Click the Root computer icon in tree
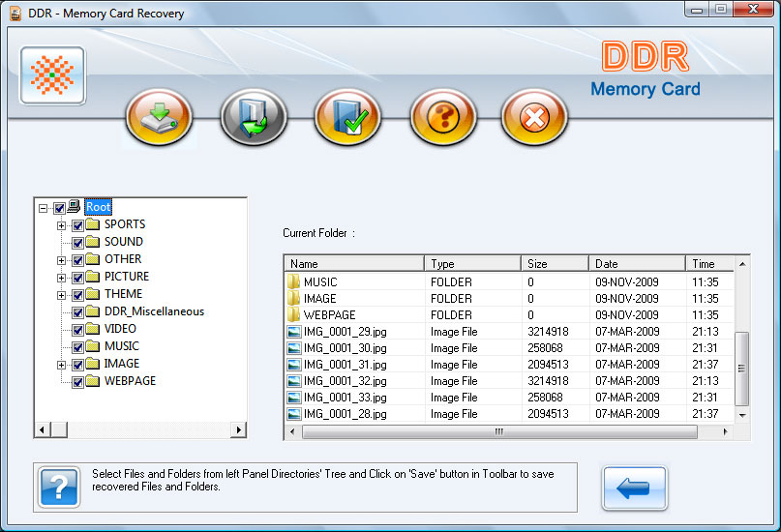The image size is (781, 532). pos(74,206)
